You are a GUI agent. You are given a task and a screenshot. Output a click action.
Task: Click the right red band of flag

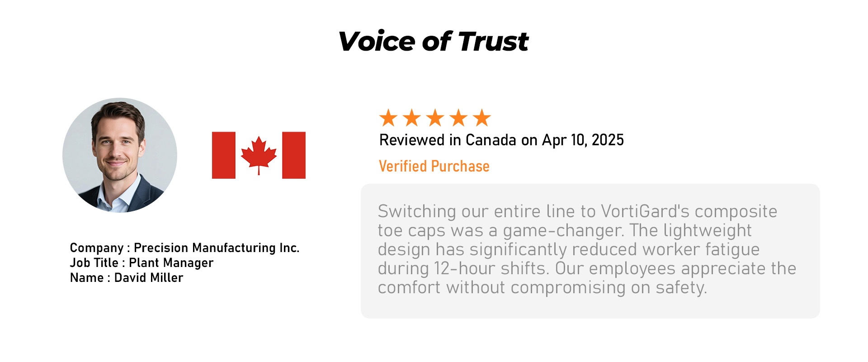point(294,155)
